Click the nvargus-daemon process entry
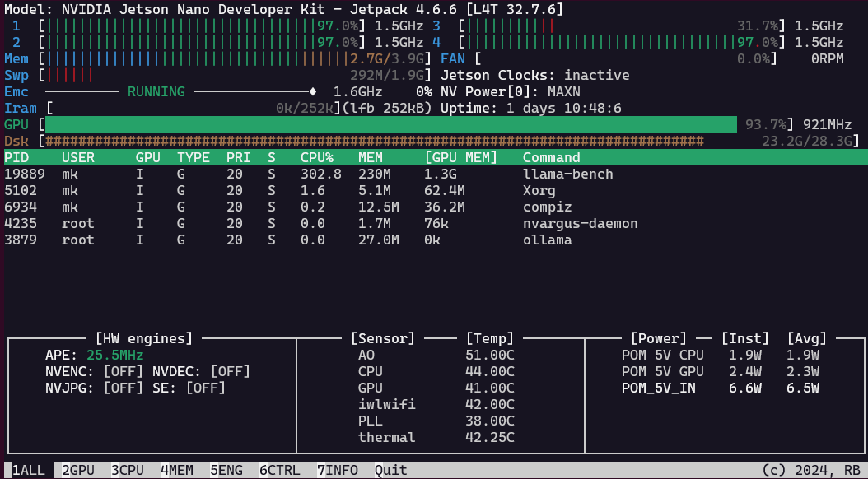Image resolution: width=868 pixels, height=479 pixels. (x=581, y=223)
